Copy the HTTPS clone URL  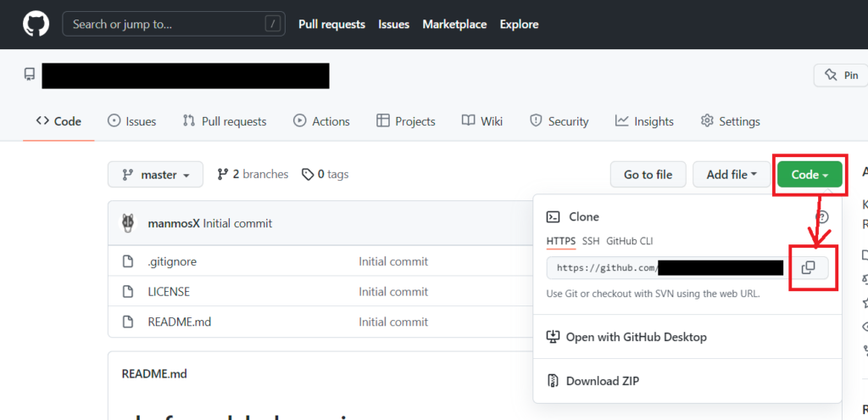point(808,267)
